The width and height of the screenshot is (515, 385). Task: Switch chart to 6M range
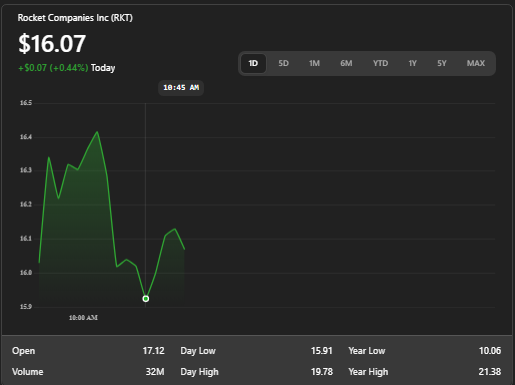point(346,63)
